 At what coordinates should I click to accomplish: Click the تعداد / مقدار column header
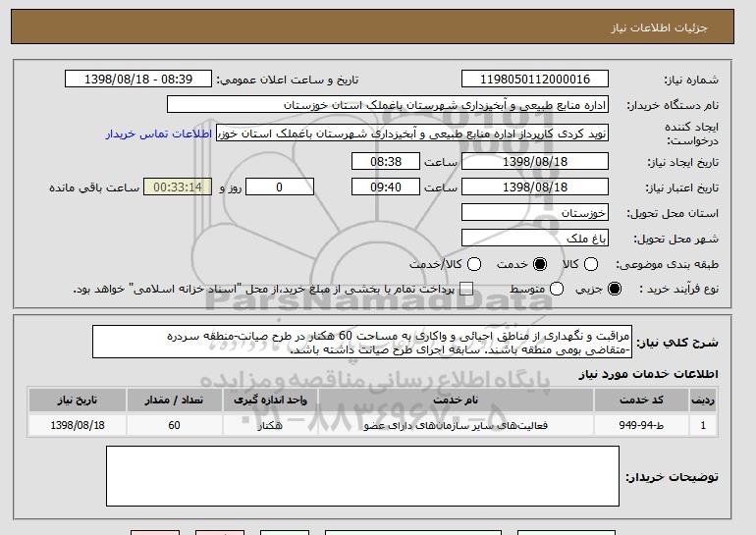coord(174,401)
